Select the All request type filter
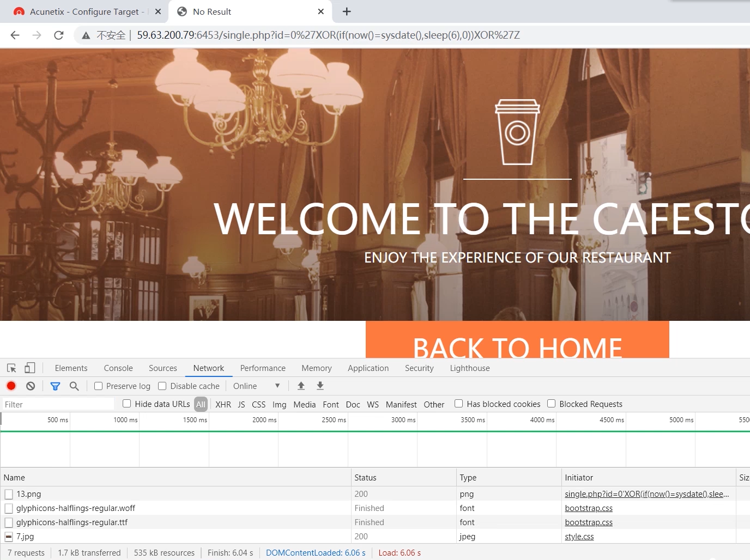 point(201,404)
